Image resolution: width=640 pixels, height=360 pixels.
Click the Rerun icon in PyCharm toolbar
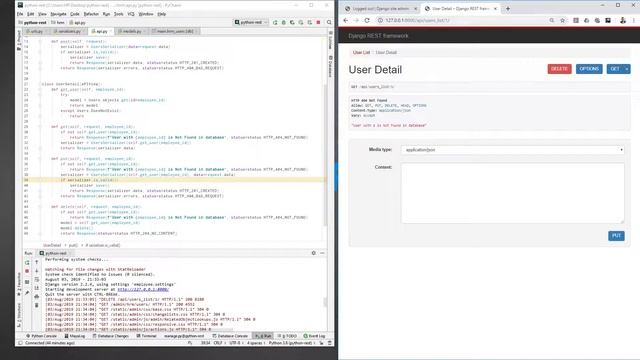pyautogui.click(x=275, y=22)
